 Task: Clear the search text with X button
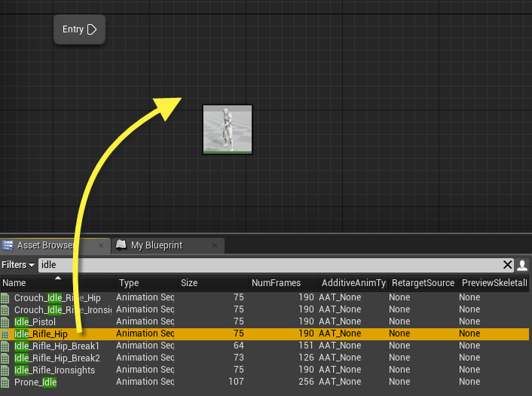[508, 265]
